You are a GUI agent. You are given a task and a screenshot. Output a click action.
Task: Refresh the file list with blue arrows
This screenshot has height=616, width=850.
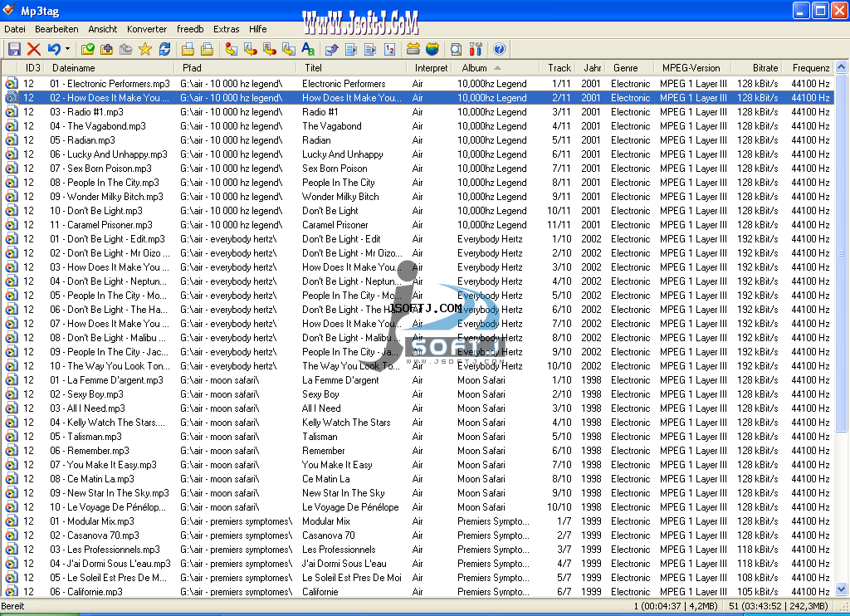[164, 49]
